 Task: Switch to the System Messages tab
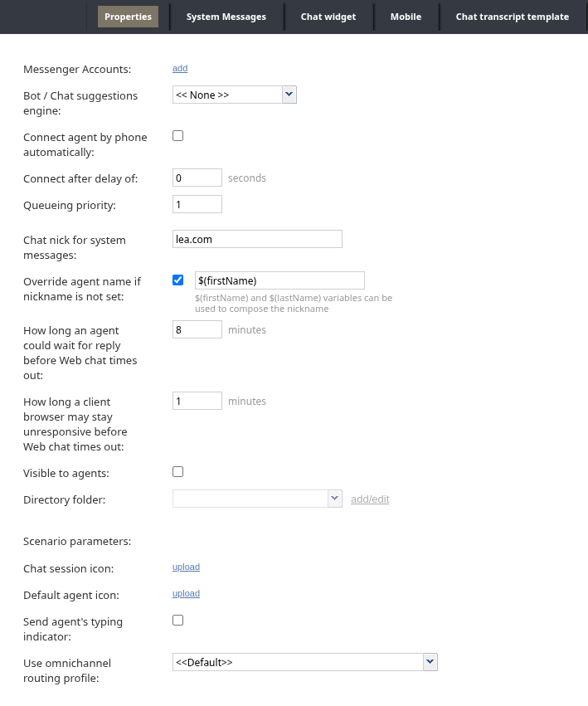pyautogui.click(x=226, y=17)
